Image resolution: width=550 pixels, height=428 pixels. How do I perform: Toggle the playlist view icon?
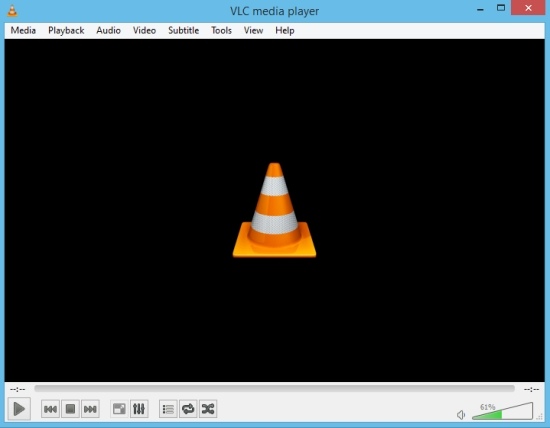pyautogui.click(x=168, y=409)
